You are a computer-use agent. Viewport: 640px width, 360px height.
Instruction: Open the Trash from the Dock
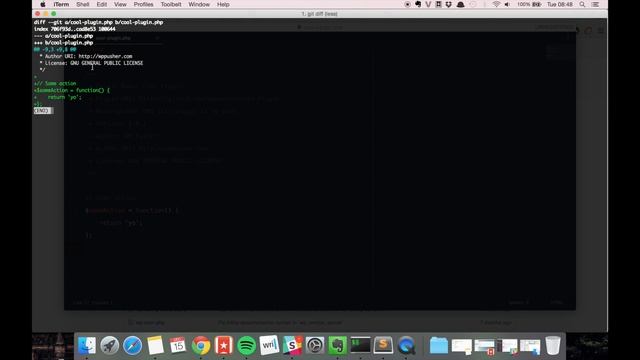tap(553, 345)
